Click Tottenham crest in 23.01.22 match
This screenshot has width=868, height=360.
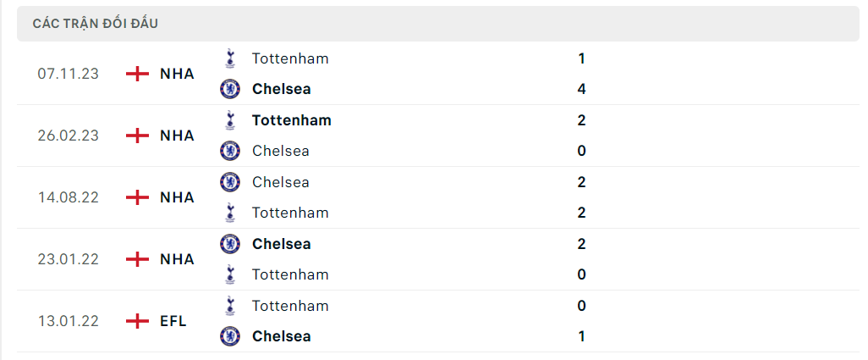229,274
